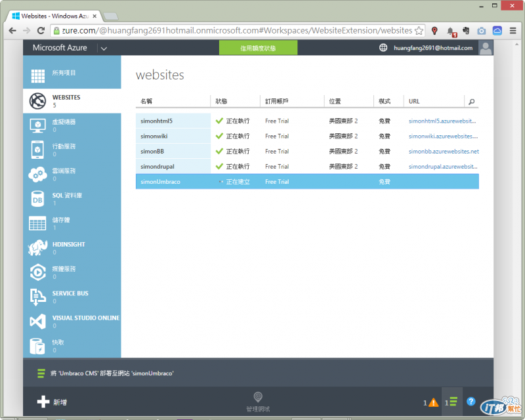Open the simonbb.azurewebsites.net link
The height and width of the screenshot is (420, 525).
tap(444, 152)
